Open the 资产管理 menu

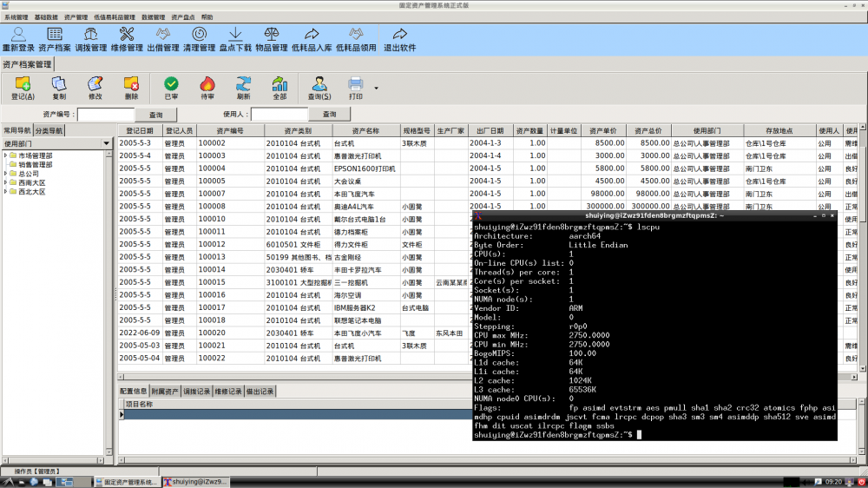click(76, 17)
